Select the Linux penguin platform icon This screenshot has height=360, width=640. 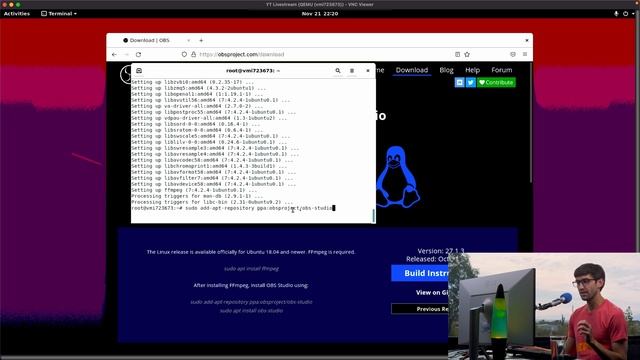(x=397, y=176)
